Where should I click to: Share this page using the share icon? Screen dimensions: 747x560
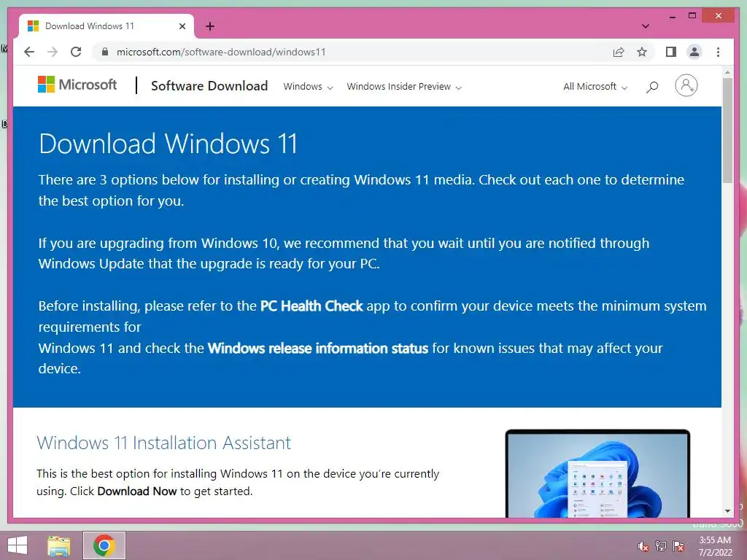point(619,52)
